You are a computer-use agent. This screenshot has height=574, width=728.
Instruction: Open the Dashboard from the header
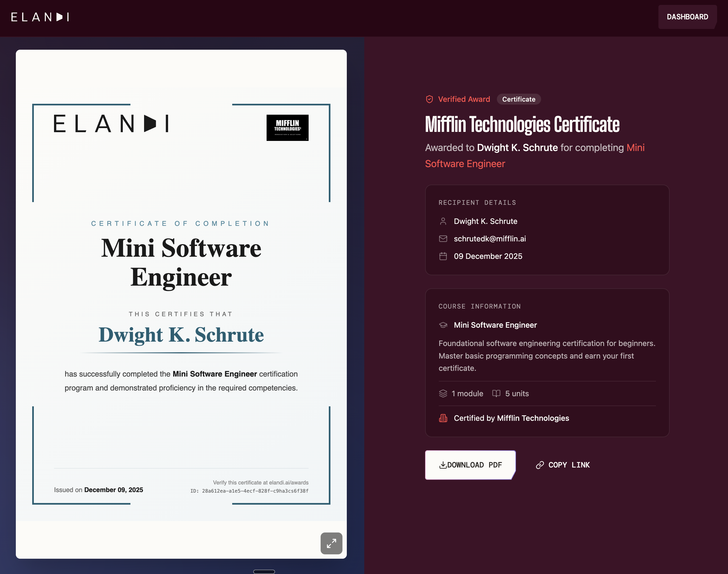[687, 17]
